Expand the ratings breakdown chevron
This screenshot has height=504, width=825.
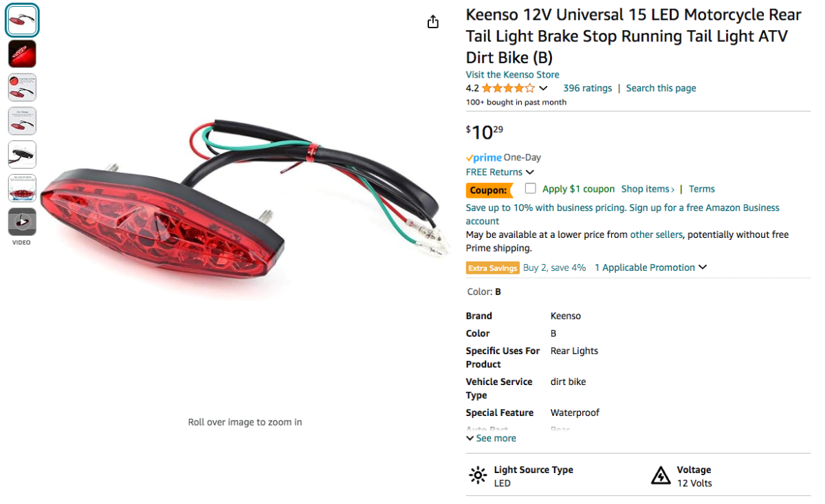pos(543,88)
